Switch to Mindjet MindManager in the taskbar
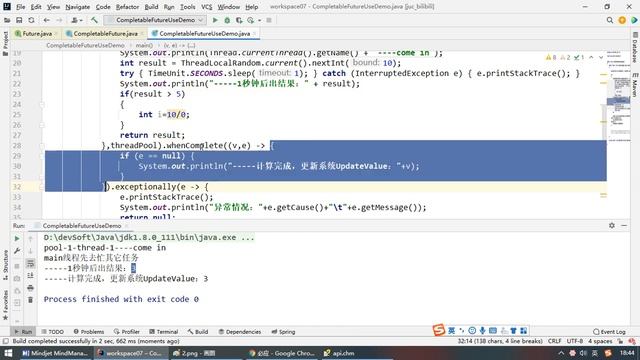 coord(55,353)
